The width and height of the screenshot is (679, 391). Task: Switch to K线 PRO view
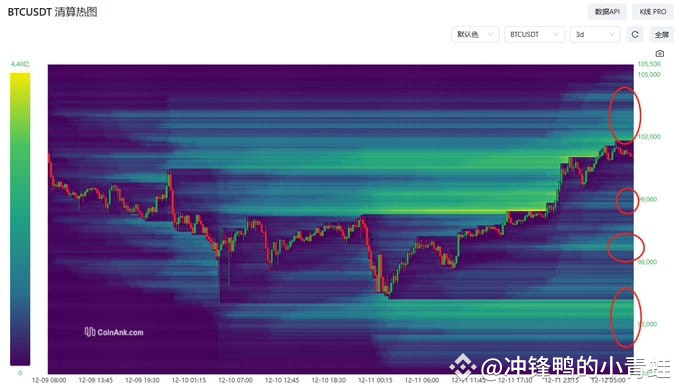click(x=653, y=12)
